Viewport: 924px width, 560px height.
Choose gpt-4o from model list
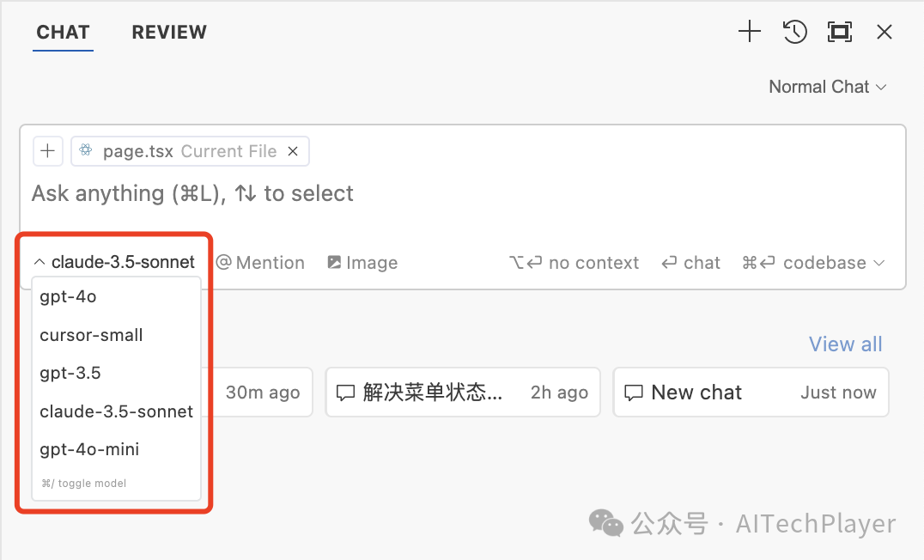tap(68, 297)
